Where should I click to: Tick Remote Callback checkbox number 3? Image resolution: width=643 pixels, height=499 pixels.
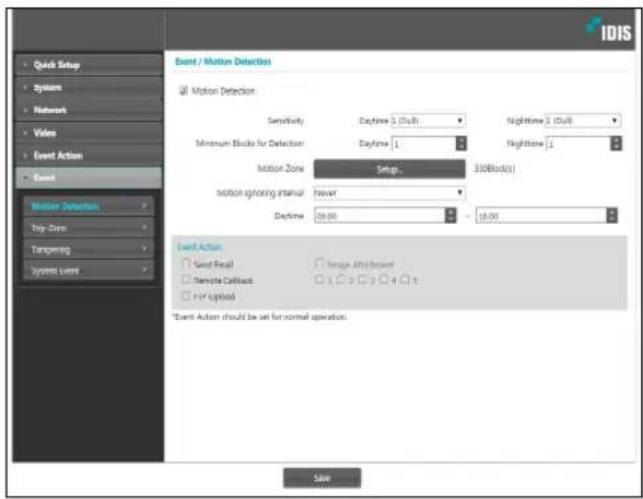pos(362,280)
